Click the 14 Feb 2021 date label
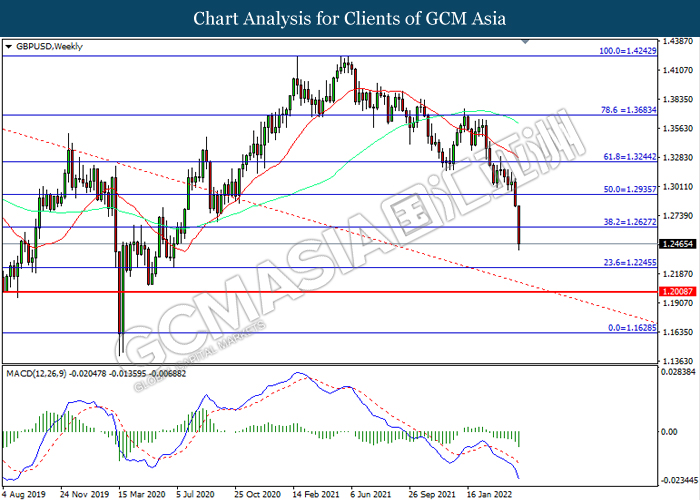 (x=316, y=494)
